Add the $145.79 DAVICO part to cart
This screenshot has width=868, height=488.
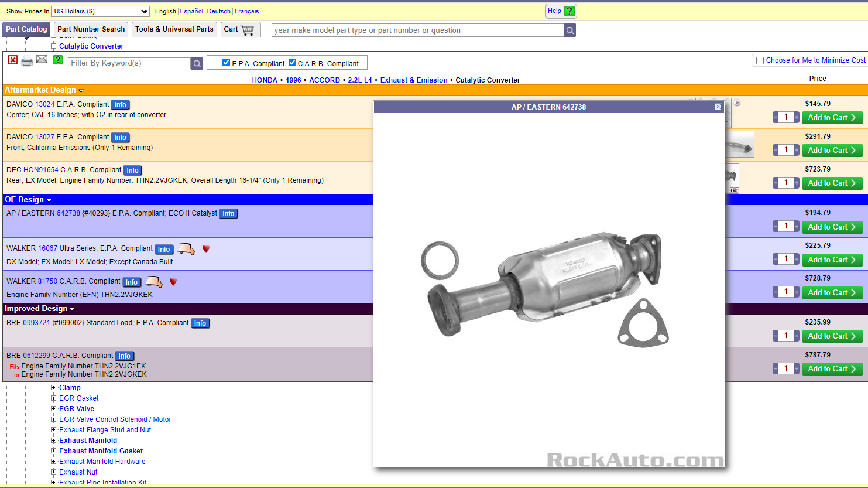click(x=832, y=118)
